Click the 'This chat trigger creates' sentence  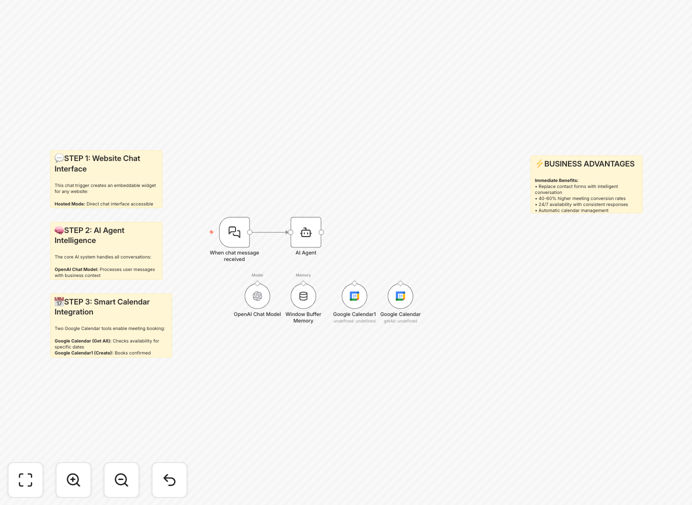pyautogui.click(x=105, y=188)
